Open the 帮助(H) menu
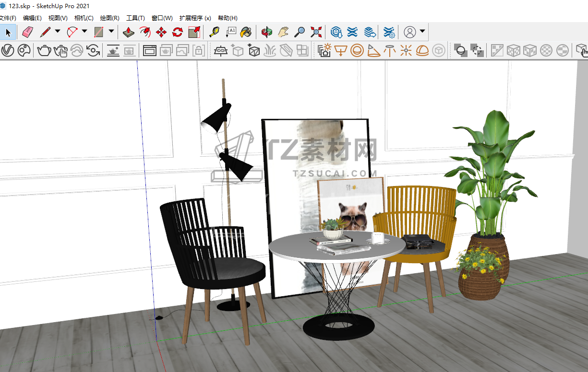The width and height of the screenshot is (588, 372). [228, 18]
